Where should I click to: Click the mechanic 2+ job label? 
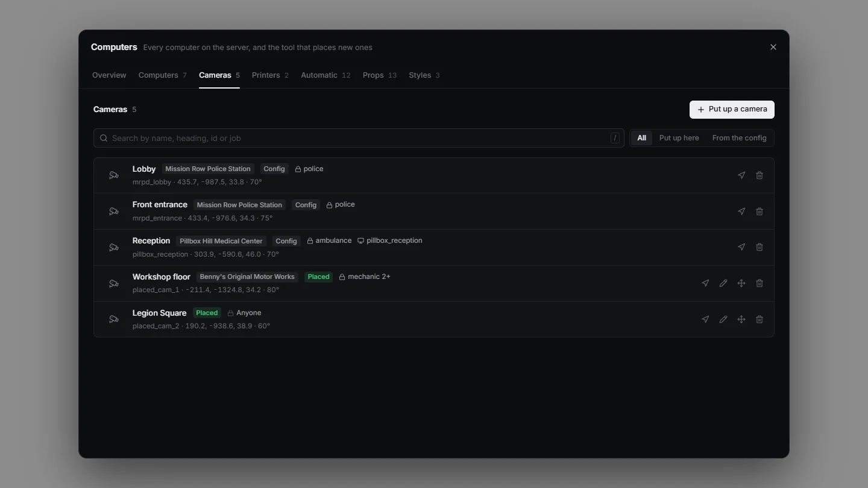(365, 277)
